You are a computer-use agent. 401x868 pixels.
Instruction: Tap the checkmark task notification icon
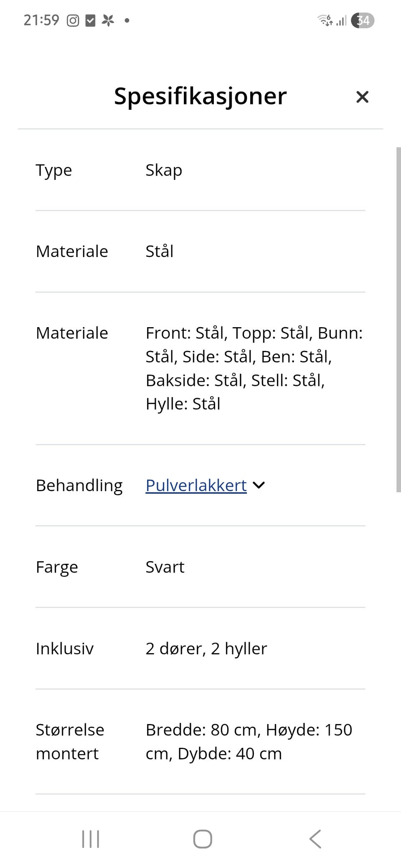(90, 20)
